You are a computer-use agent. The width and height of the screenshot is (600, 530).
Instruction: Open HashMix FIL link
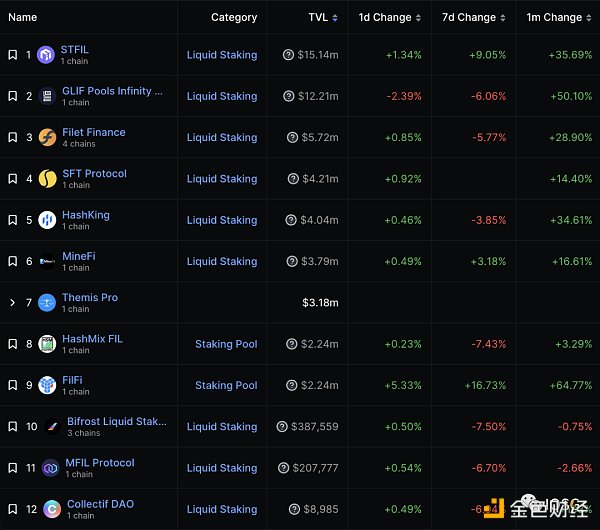point(93,339)
